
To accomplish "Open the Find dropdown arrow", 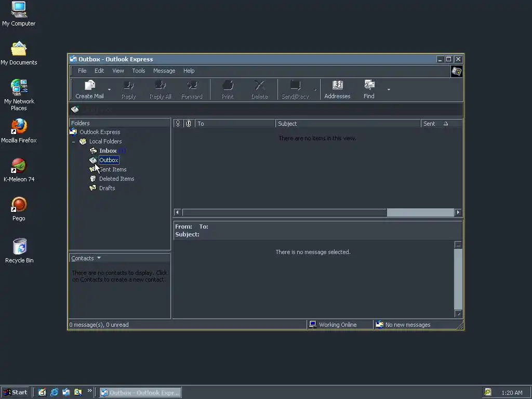I will (389, 89).
